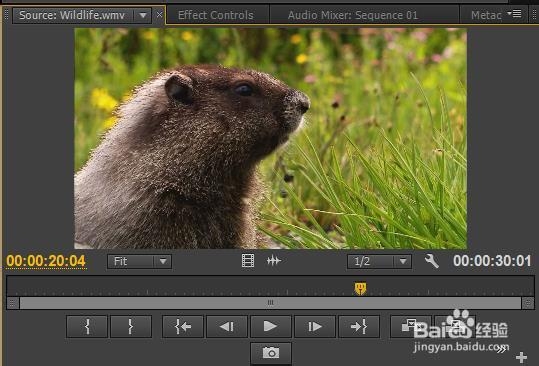
Task: Export frame with camera icon
Action: point(271,353)
